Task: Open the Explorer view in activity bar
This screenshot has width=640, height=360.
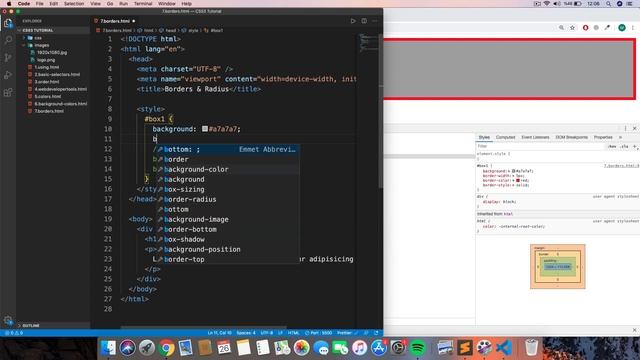Action: click(8, 23)
